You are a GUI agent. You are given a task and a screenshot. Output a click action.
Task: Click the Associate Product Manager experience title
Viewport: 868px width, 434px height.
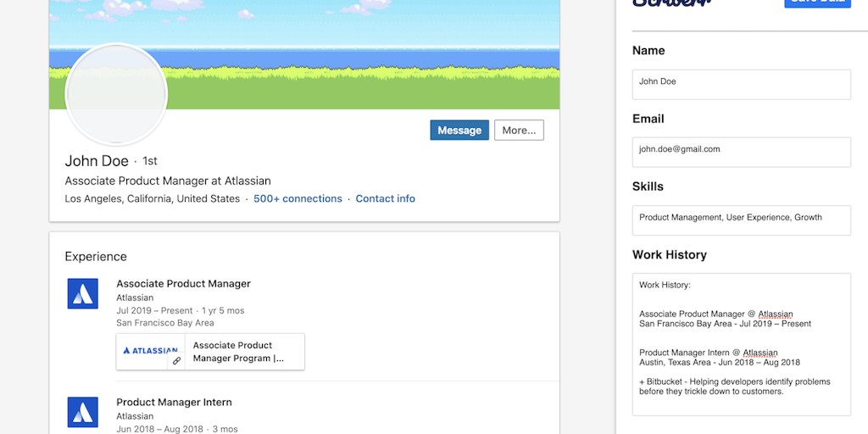[183, 283]
